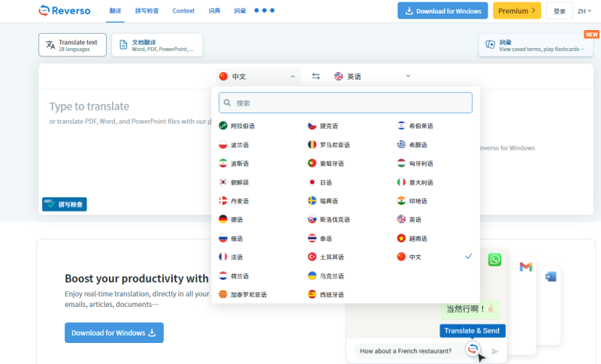Screen dimensions: 601x364
Task: Click the Gmail icon
Action: coord(526,266)
